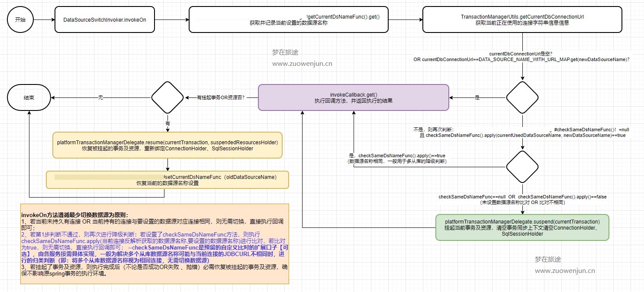Select the 是，checkSameDsNameFunc().apply()==true label

point(397,158)
